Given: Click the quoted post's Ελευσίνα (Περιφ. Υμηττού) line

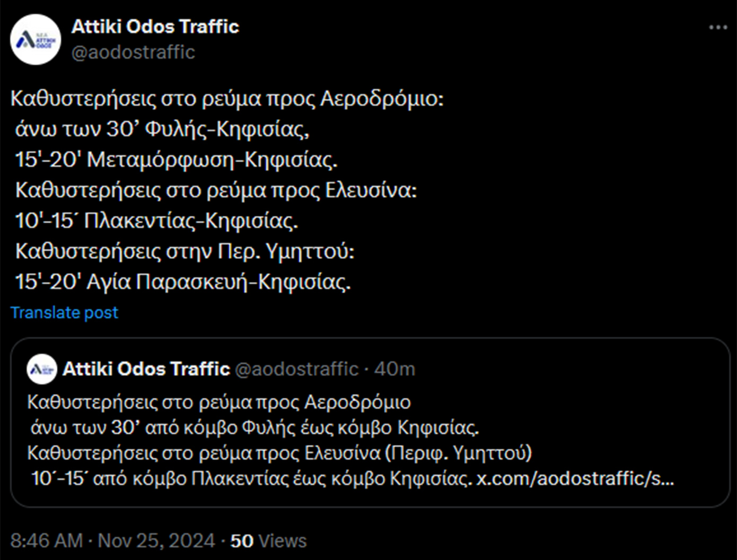Looking at the screenshot, I should point(279,453).
